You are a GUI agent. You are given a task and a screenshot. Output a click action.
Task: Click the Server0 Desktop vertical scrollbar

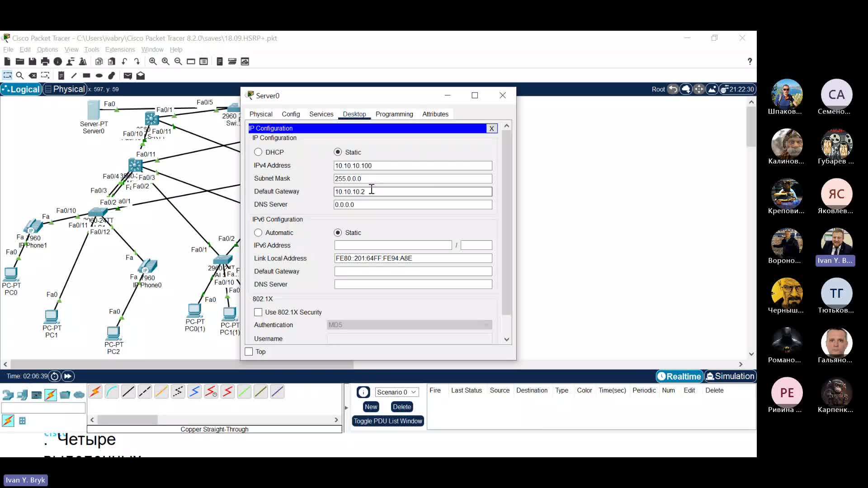coord(506,223)
